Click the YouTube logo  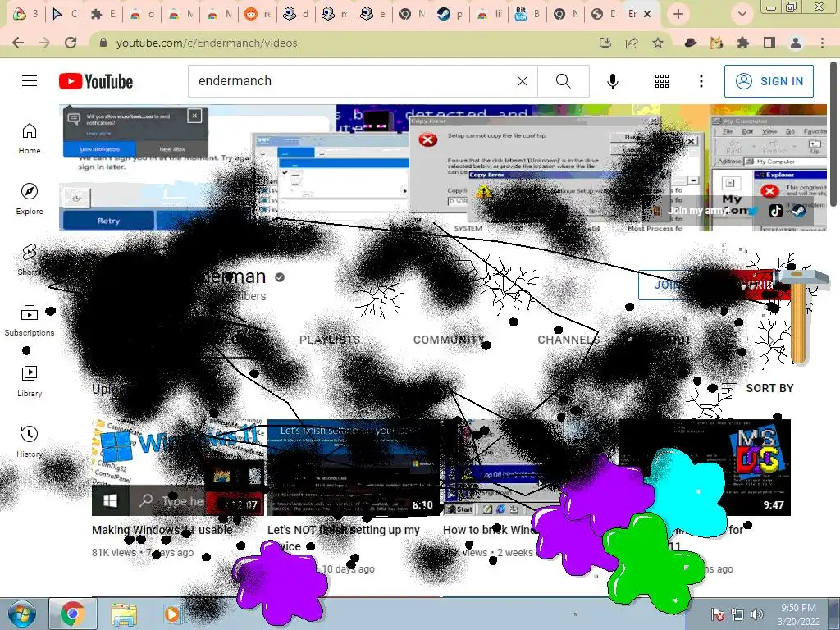pyautogui.click(x=96, y=81)
